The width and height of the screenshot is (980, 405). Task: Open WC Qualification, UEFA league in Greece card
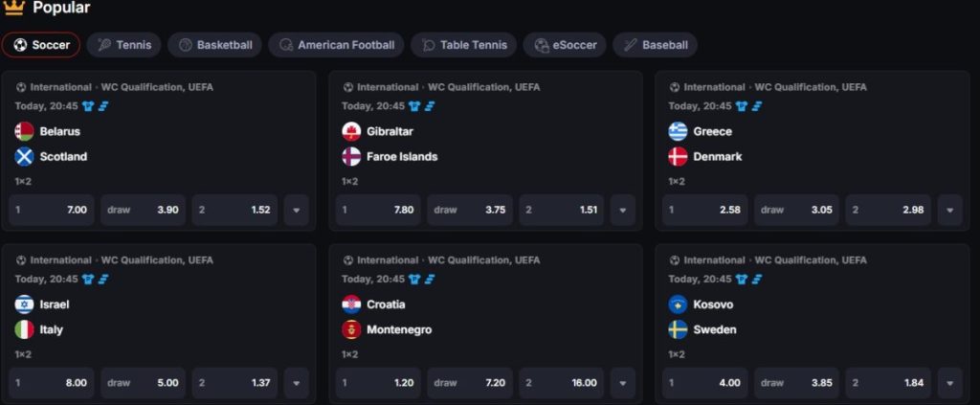pos(811,87)
